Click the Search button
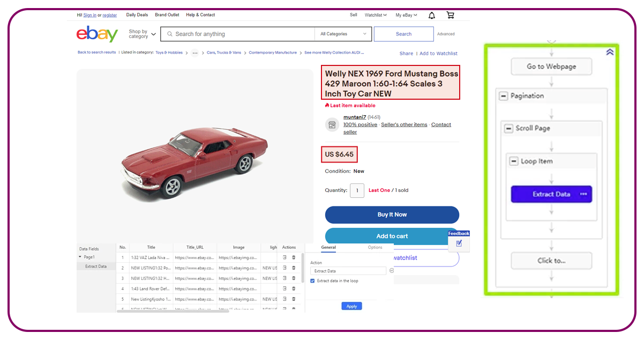Screen dimensions: 644x340 pos(404,34)
